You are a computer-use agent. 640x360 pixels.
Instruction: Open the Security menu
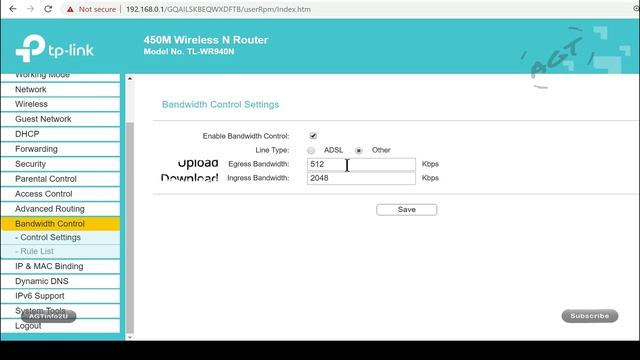(x=60, y=164)
